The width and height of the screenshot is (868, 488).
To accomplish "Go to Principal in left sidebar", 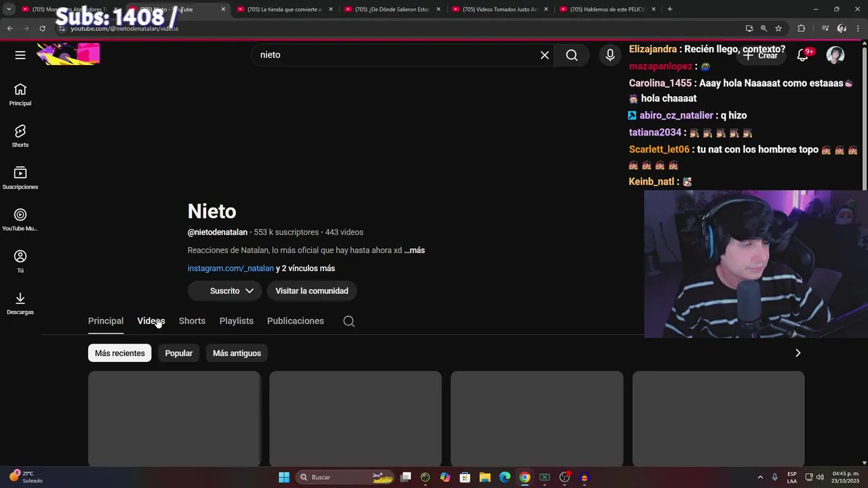I will click(20, 95).
